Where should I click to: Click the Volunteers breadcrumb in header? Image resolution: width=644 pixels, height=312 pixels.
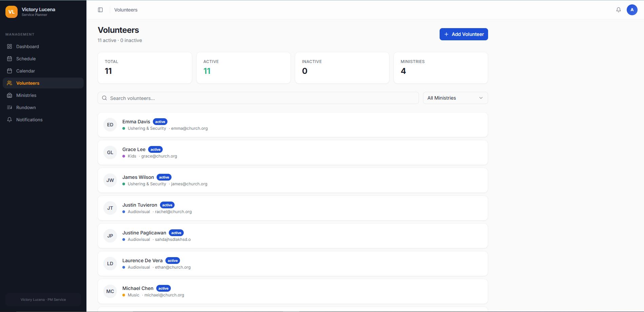click(126, 10)
